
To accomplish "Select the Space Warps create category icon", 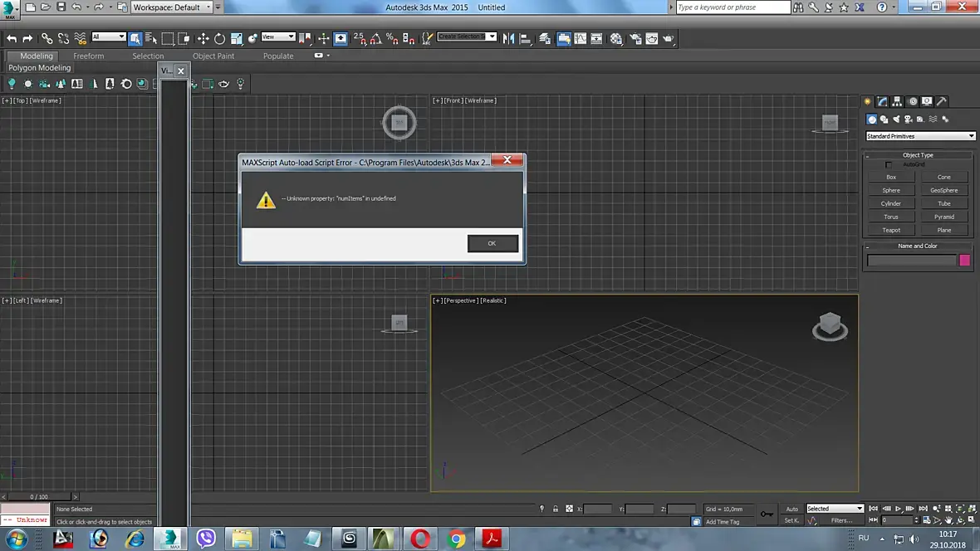I will tap(933, 119).
